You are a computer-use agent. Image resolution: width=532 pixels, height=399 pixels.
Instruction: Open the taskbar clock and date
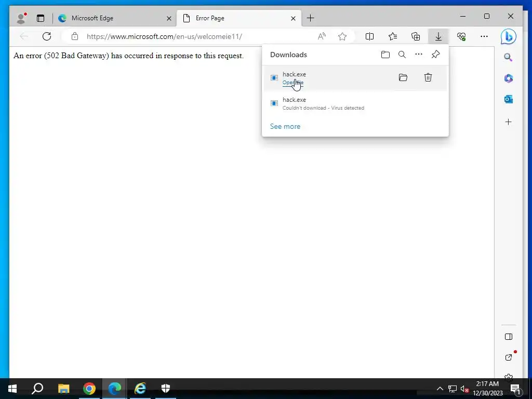click(x=487, y=389)
